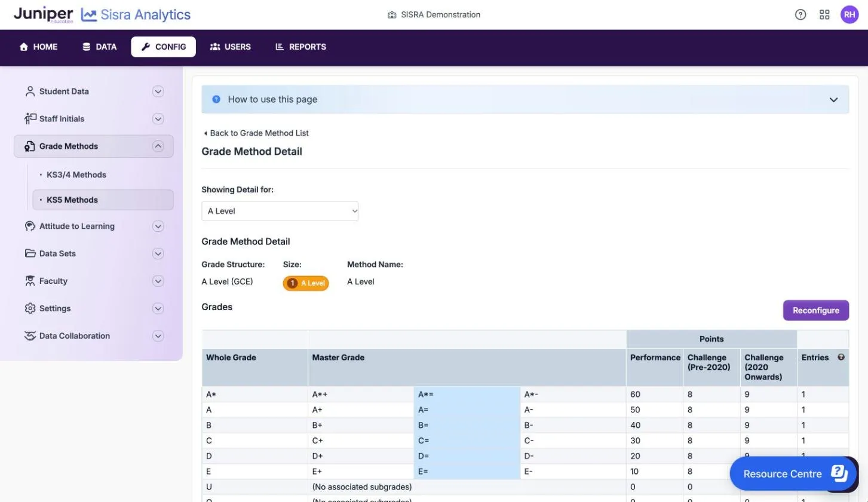Expand the Data Sets section chevron
Viewport: 868px width, 502px height.
point(158,253)
